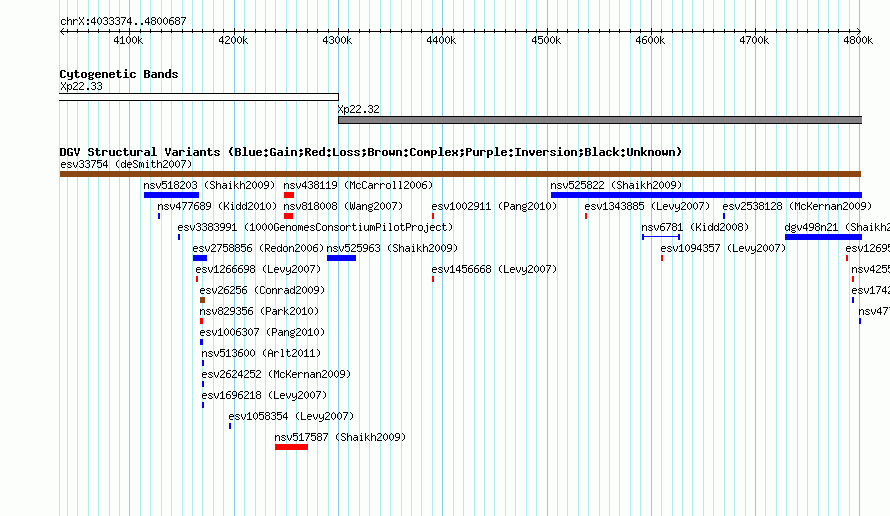Open esv2758856 (Redon2006) variant
Screen dimensions: 890x516
click(x=258, y=249)
